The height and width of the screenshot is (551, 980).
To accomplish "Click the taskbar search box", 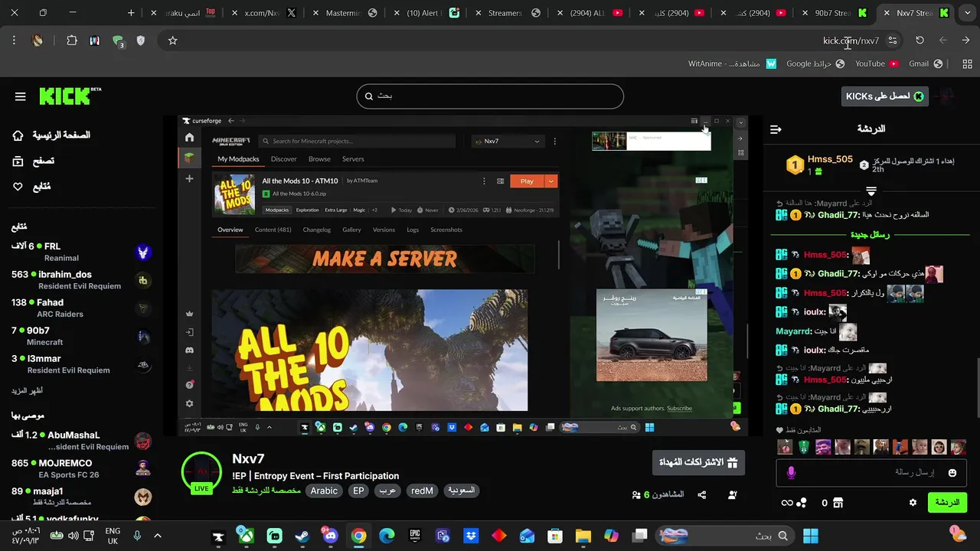I will (x=725, y=536).
